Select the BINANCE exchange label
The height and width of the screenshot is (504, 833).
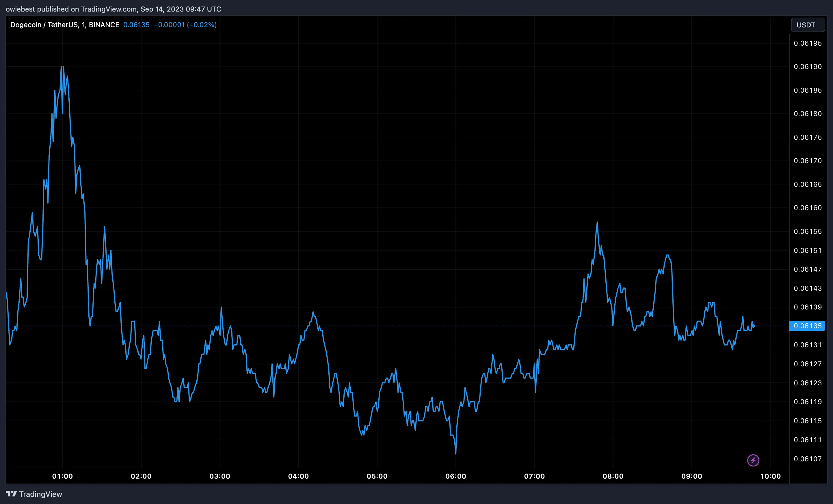coord(104,25)
